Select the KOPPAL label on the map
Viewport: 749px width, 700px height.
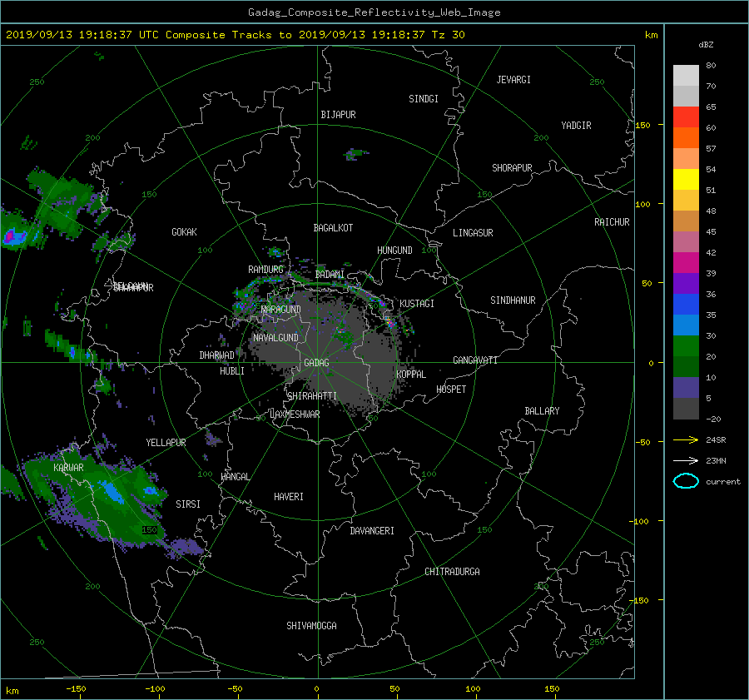click(x=411, y=375)
